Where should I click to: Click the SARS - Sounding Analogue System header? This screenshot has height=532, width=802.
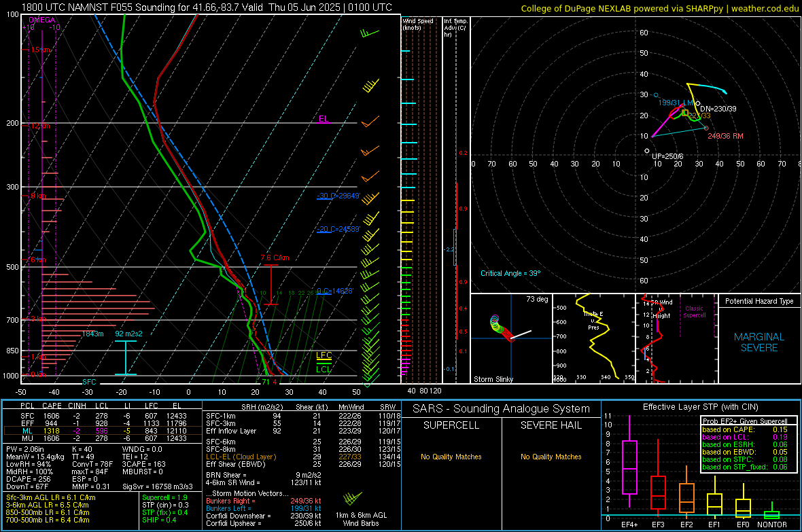(x=502, y=408)
